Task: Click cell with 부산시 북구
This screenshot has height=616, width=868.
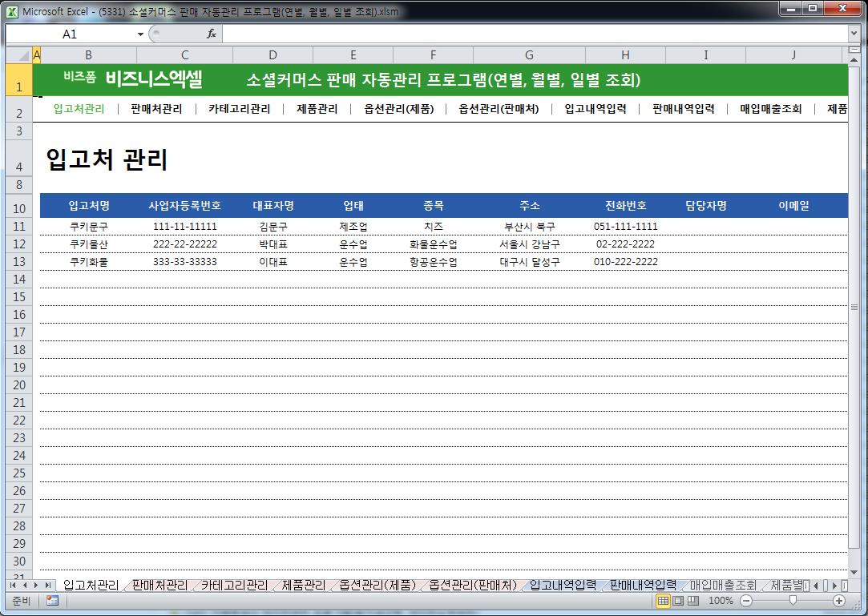Action: [529, 227]
